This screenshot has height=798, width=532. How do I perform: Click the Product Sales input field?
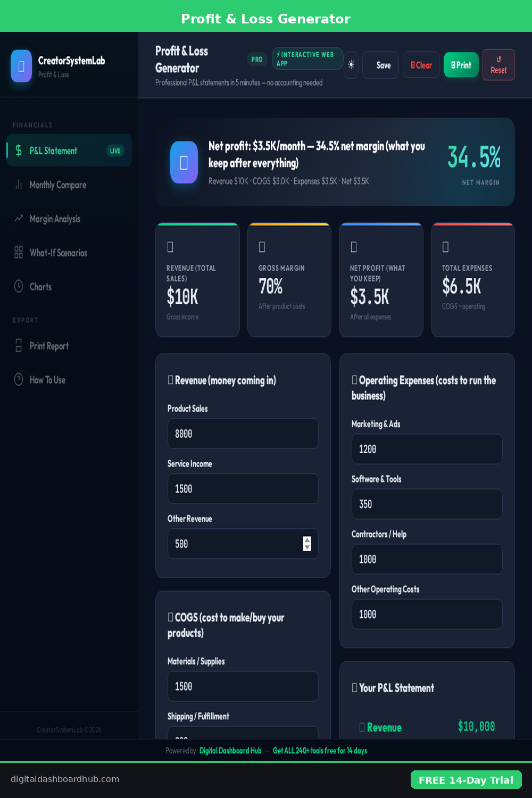coord(243,434)
